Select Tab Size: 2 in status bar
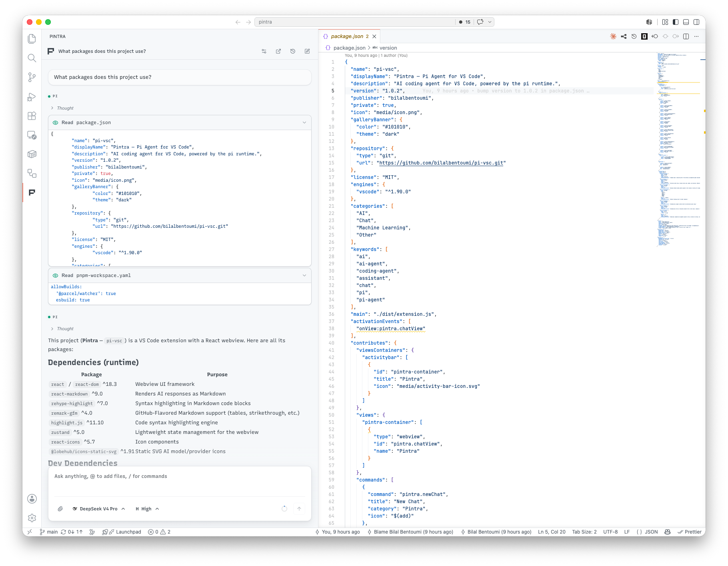 coord(584,532)
